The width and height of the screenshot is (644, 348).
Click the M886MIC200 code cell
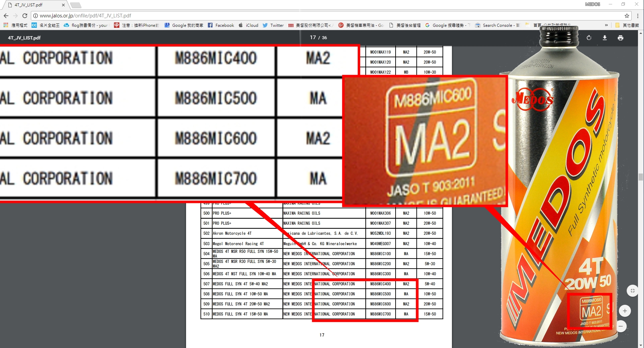(380, 264)
